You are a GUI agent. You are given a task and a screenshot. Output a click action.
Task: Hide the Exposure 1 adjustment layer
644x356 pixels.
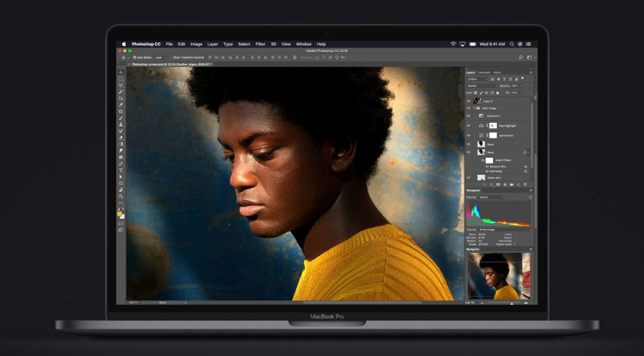point(469,116)
